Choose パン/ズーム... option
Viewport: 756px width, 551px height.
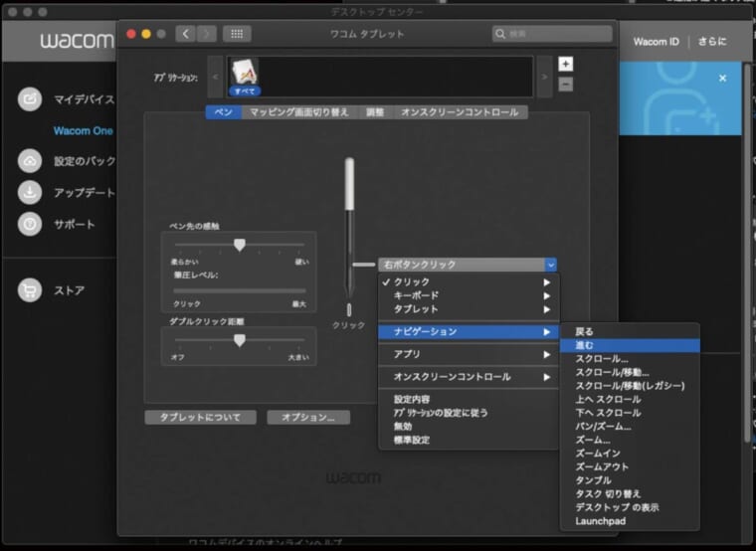[x=630, y=426]
